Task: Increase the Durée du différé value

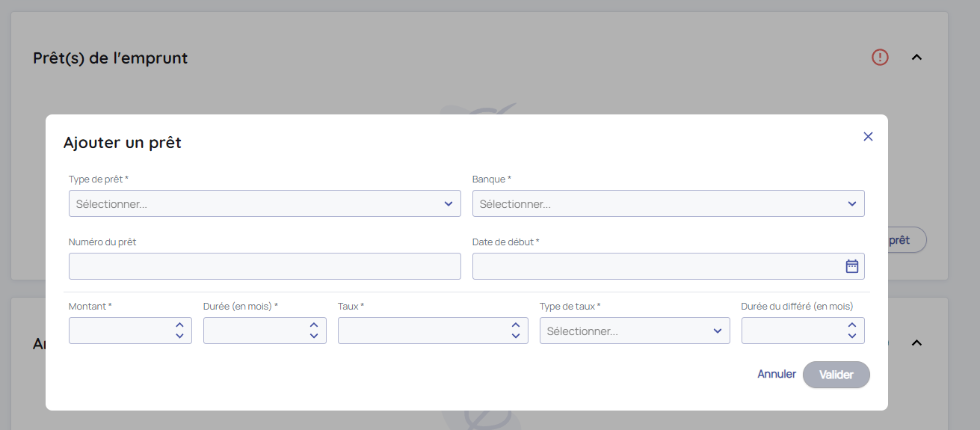Action: point(851,325)
